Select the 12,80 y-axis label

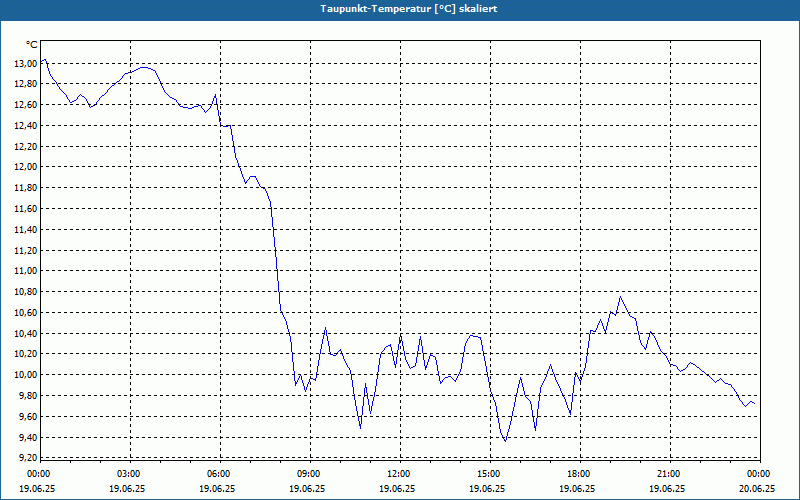[x=26, y=84]
